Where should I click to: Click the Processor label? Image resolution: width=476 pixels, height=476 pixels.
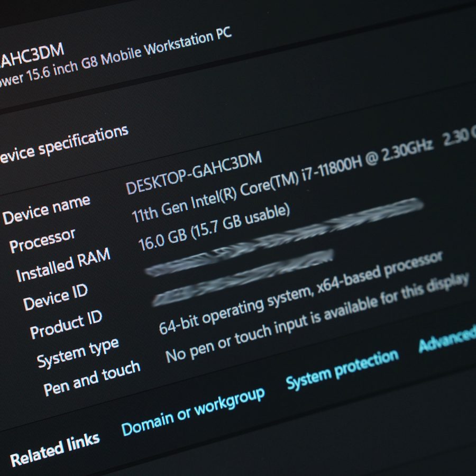click(42, 240)
